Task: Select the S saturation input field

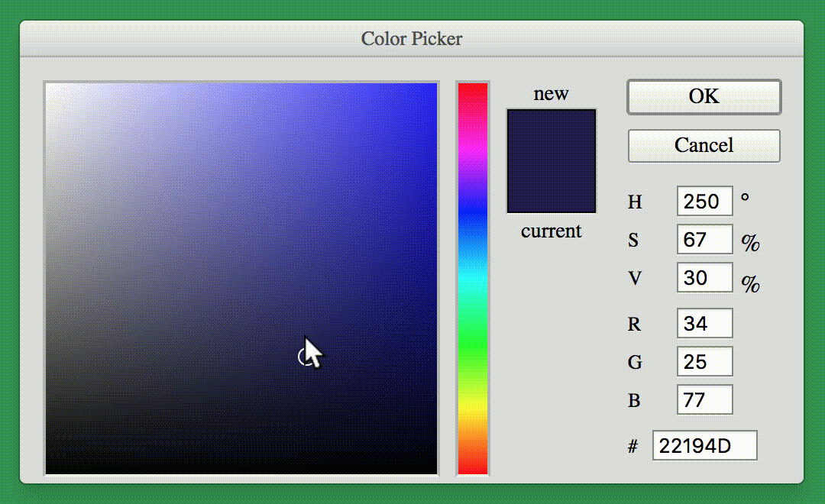Action: coord(704,239)
